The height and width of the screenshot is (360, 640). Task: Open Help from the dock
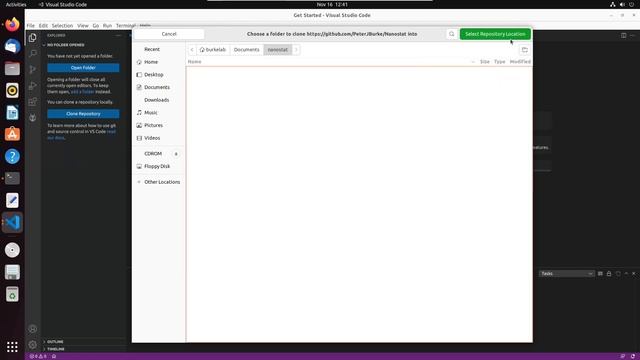coord(12,156)
